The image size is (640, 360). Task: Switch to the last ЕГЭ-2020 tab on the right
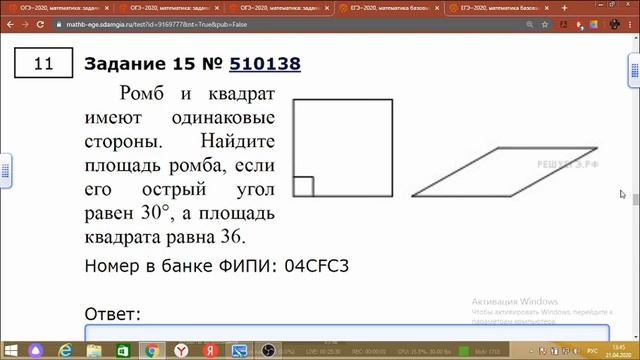pos(500,8)
